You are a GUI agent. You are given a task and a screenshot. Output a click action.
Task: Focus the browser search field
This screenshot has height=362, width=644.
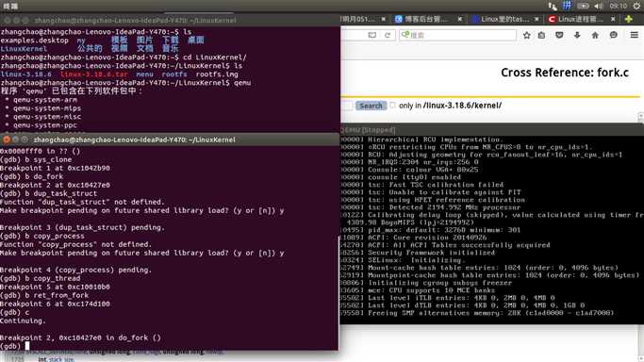click(457, 35)
